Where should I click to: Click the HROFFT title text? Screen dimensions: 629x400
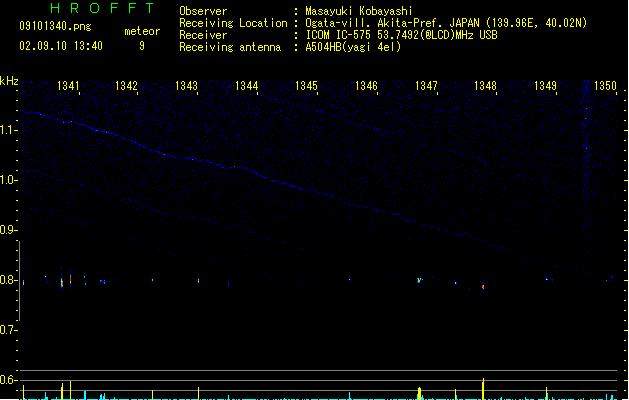click(x=102, y=8)
